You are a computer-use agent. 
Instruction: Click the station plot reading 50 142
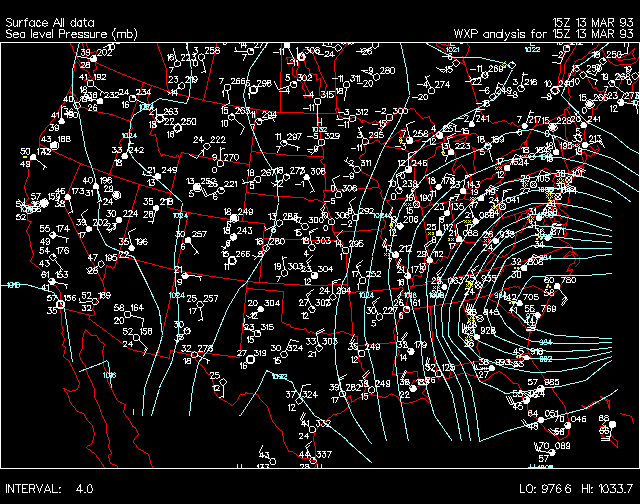[33, 158]
